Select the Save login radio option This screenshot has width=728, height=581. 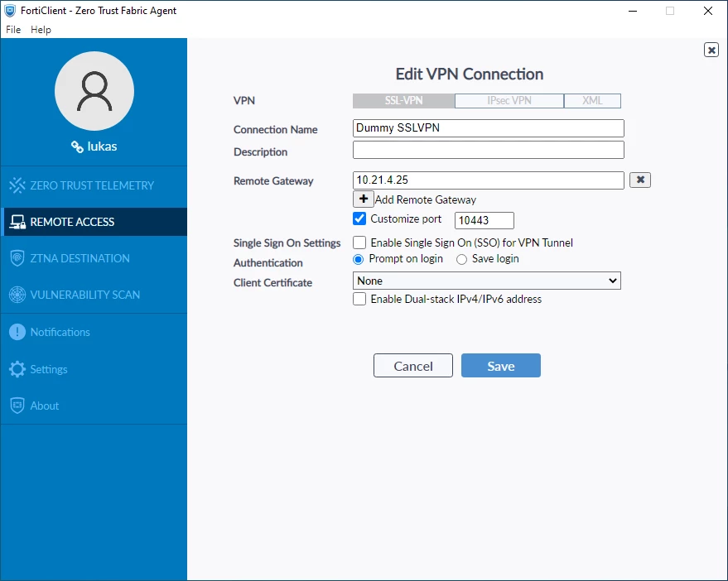click(461, 259)
